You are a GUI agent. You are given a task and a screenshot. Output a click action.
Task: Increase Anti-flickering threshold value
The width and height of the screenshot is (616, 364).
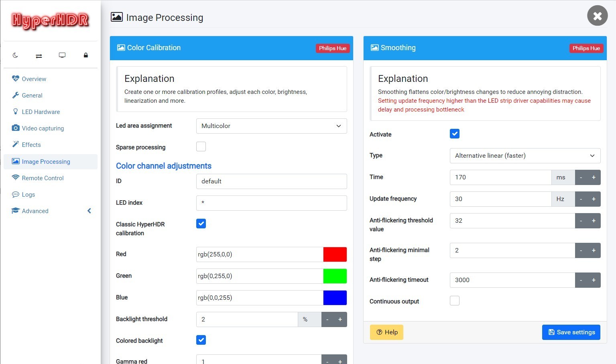coord(594,221)
